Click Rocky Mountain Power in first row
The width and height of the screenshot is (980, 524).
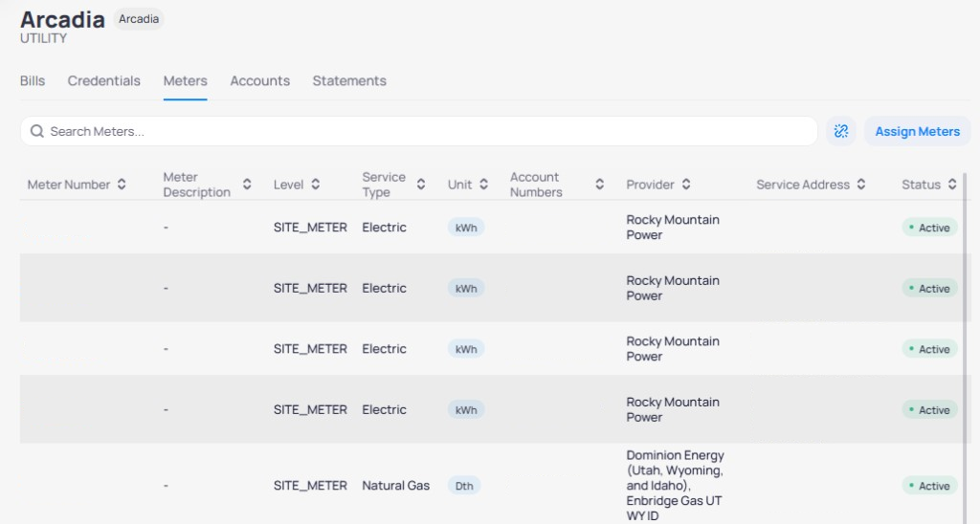click(x=673, y=228)
